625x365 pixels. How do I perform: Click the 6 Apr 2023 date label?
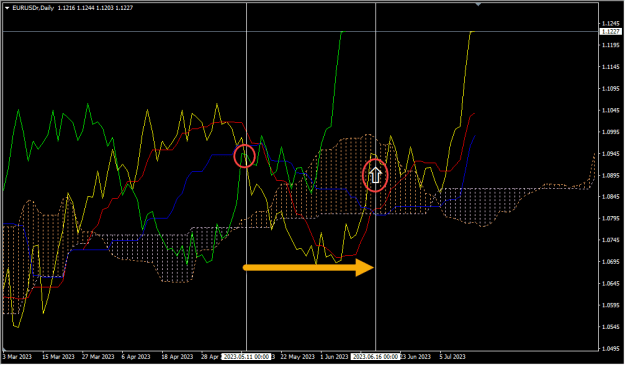pyautogui.click(x=136, y=357)
